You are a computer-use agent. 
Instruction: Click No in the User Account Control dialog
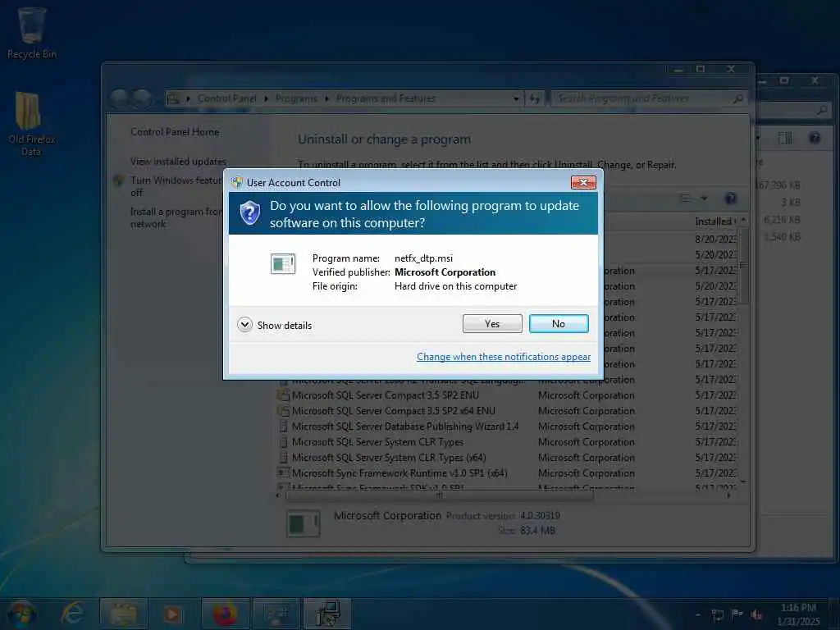[558, 323]
